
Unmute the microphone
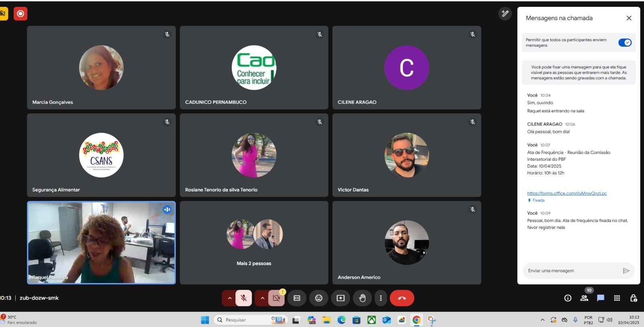[x=244, y=298]
